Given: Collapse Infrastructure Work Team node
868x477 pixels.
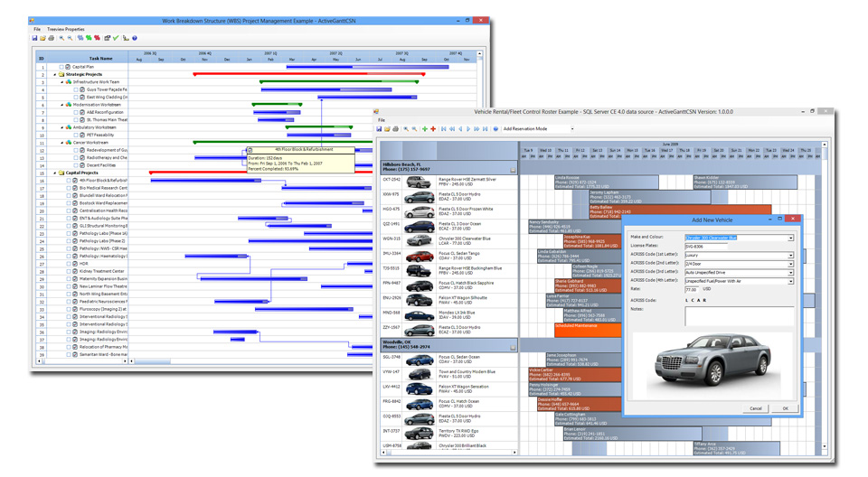Looking at the screenshot, I should [x=62, y=82].
